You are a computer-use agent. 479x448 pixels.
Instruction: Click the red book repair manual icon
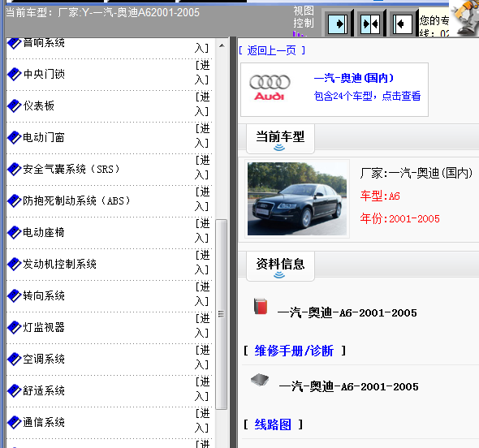261,307
